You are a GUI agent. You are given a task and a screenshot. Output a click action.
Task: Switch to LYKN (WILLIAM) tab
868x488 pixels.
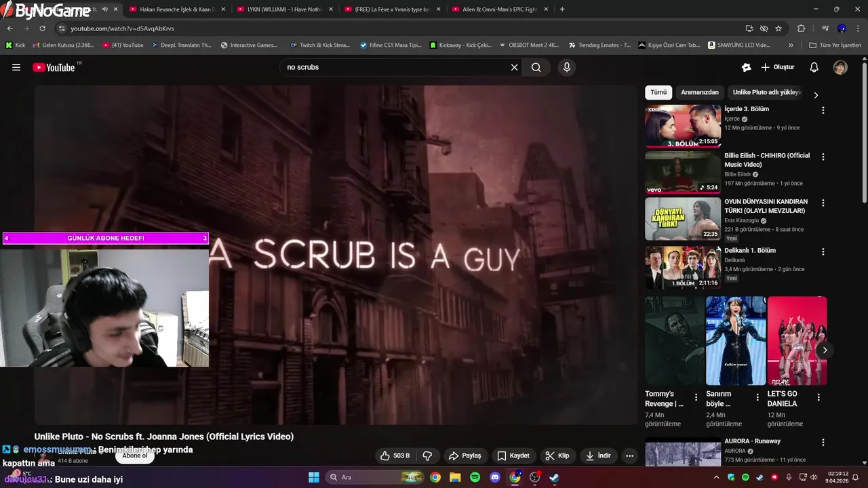[x=283, y=9]
